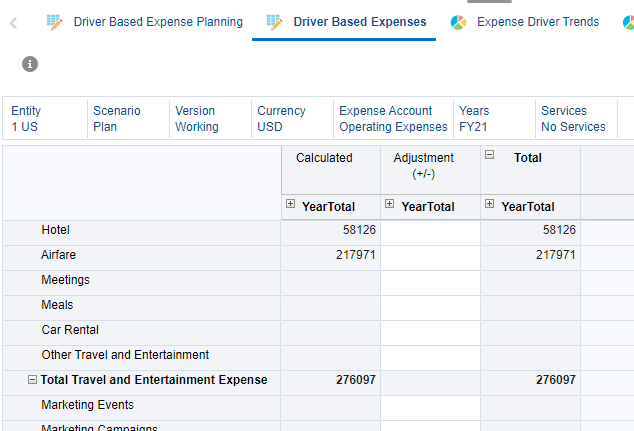Click the info icon below the tabs
The width and height of the screenshot is (634, 431).
tap(30, 64)
